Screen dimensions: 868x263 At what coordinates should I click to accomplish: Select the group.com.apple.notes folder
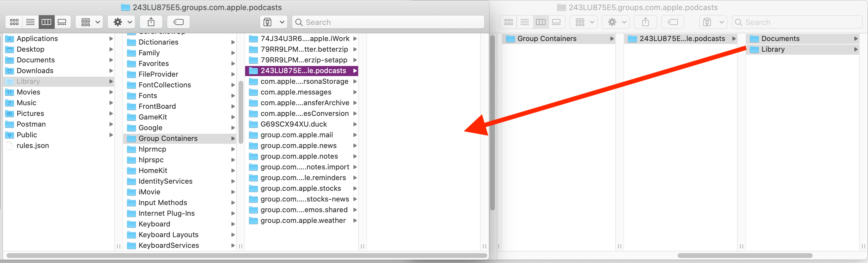[302, 156]
